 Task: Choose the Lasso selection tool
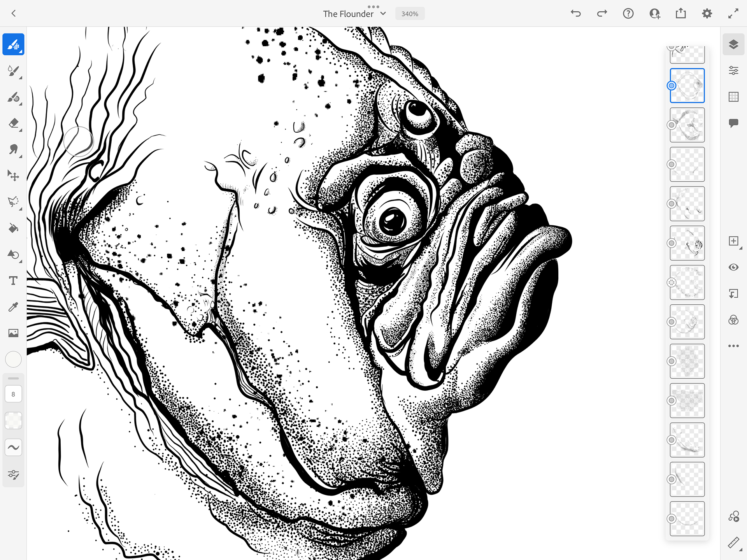[13, 202]
